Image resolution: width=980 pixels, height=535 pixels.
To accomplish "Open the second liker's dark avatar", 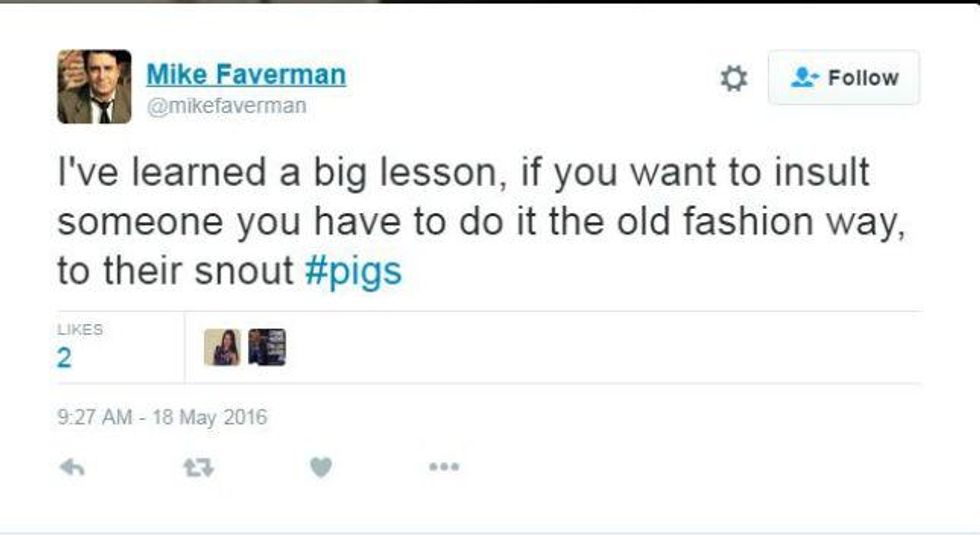I will tap(267, 347).
